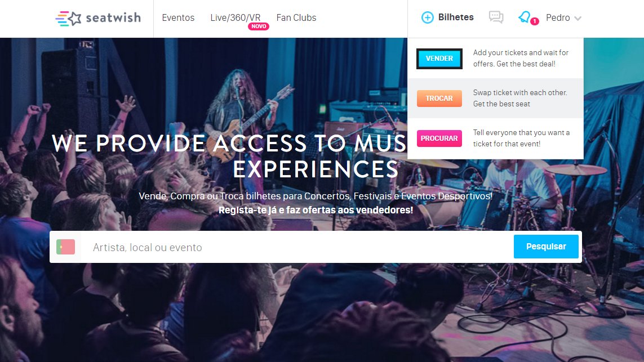Click the plus icon beside Bilhetes

tap(427, 17)
